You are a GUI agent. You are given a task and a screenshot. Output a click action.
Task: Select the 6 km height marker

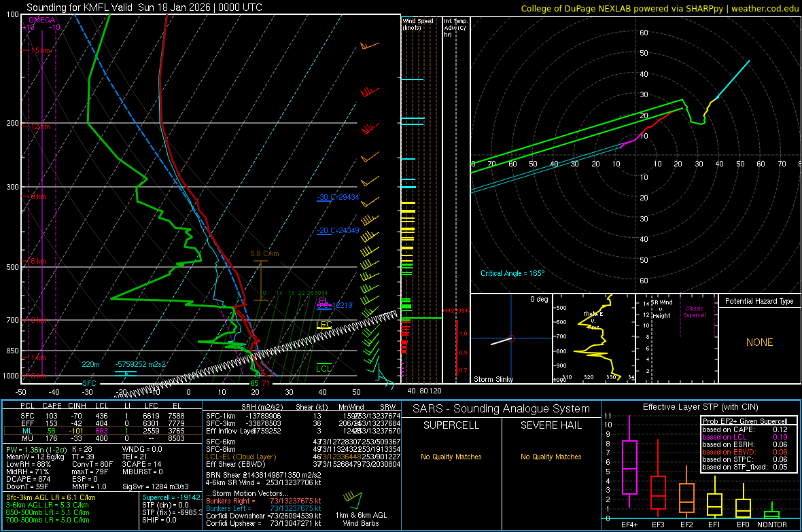click(38, 261)
